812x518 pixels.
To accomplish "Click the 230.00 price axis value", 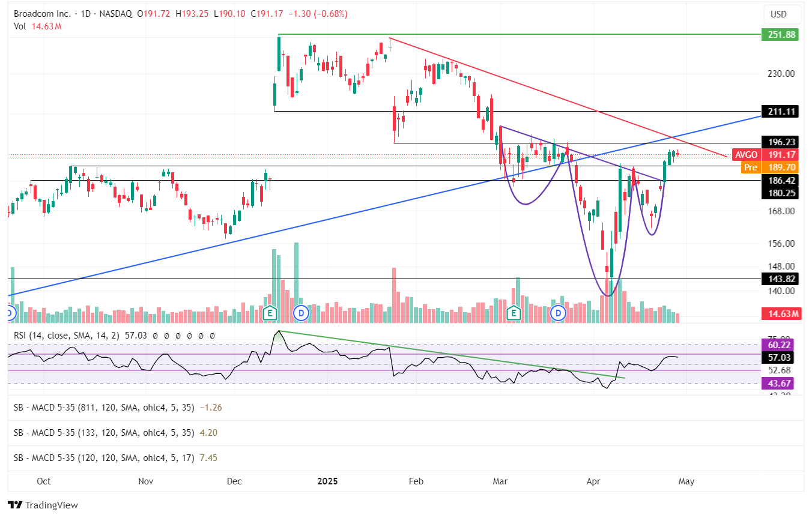I will [x=781, y=74].
